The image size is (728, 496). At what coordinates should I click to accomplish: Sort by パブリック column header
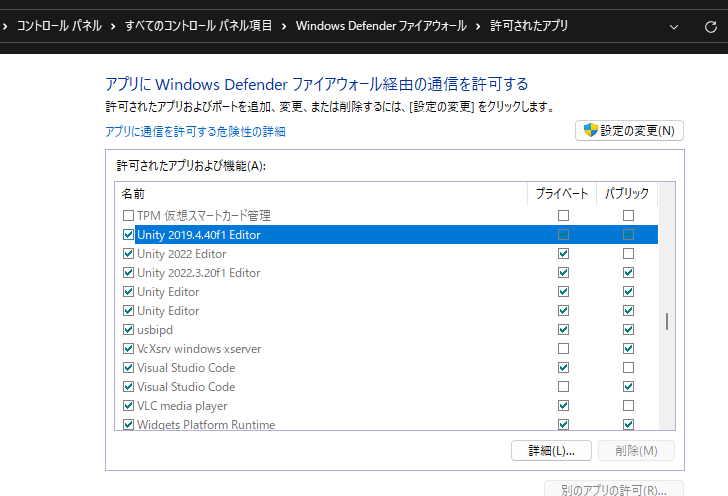(x=627, y=194)
